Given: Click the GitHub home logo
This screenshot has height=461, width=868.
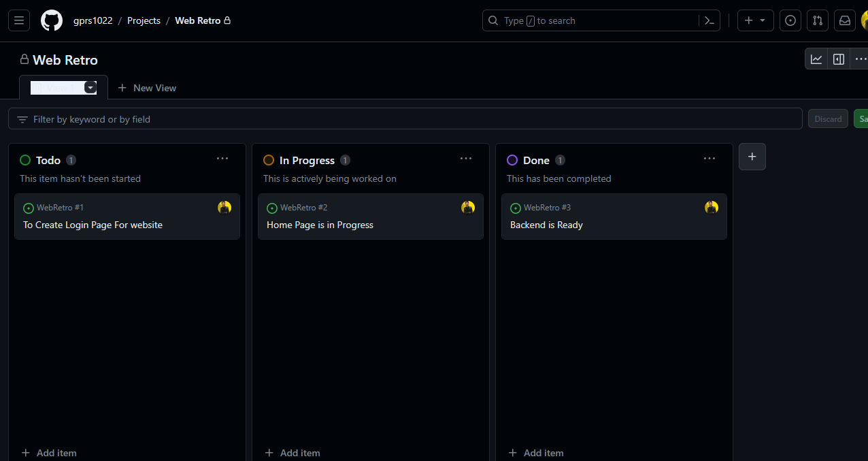Looking at the screenshot, I should pos(52,20).
